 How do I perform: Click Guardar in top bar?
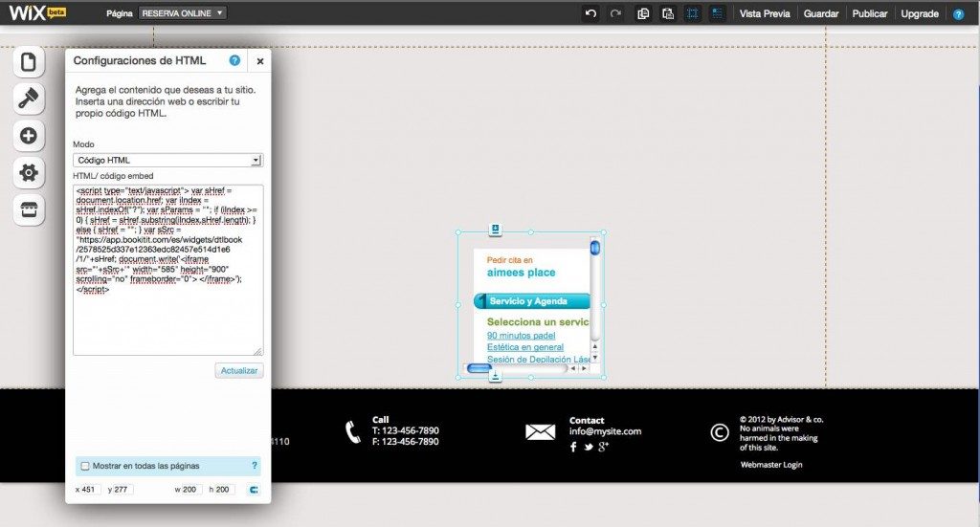click(820, 13)
